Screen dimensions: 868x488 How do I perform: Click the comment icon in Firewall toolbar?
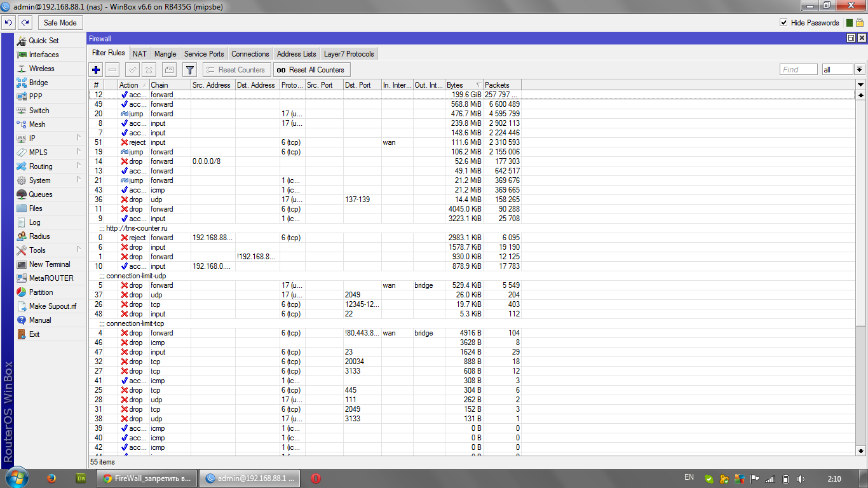pos(169,70)
